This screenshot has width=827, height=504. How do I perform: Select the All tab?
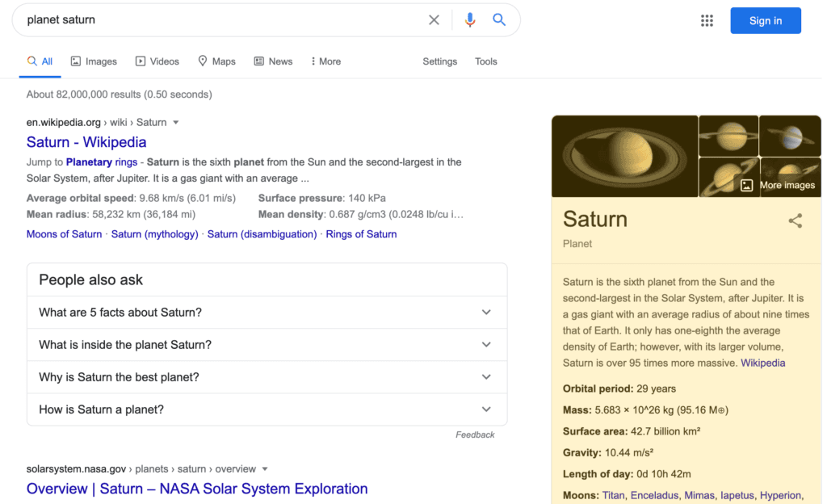click(40, 61)
